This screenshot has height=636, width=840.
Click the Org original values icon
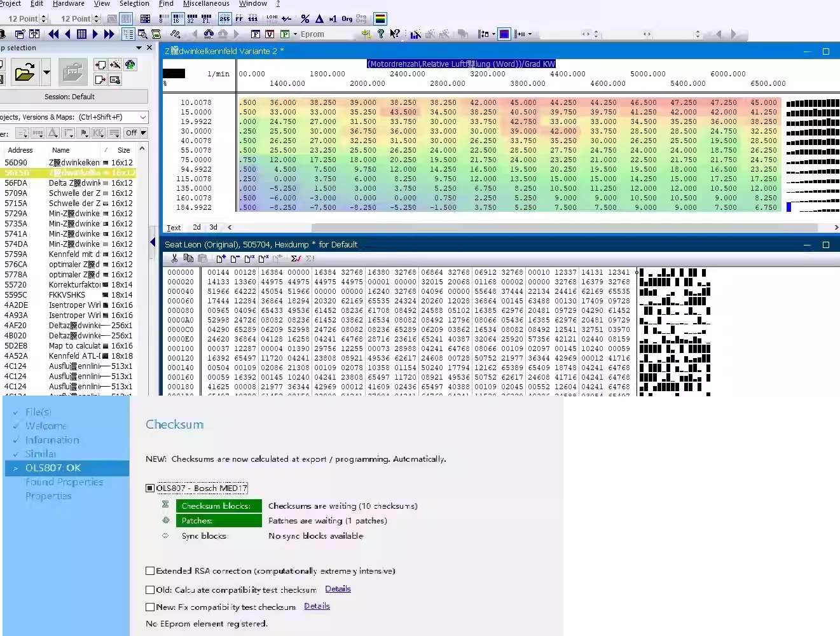point(346,18)
